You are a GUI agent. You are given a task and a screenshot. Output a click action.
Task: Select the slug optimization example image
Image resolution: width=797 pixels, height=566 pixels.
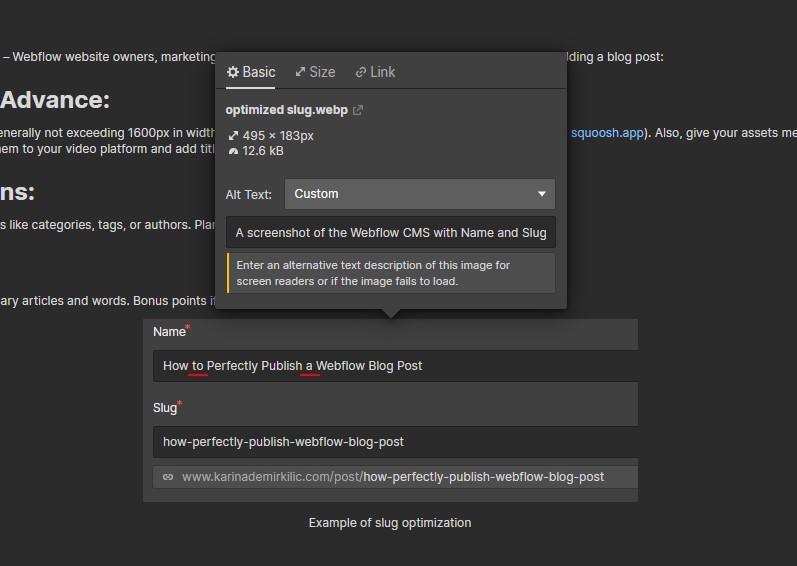point(390,411)
